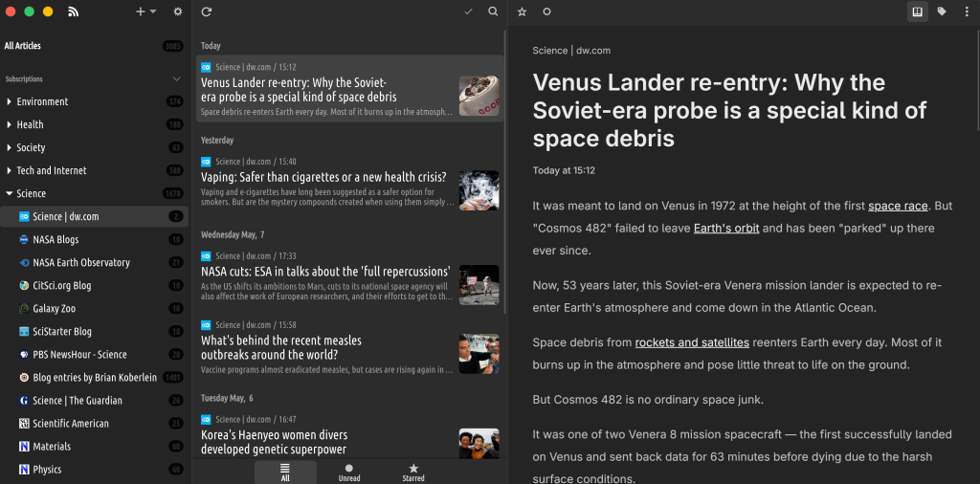
Task: Click the dw.com icon on measles item
Action: coord(206,325)
